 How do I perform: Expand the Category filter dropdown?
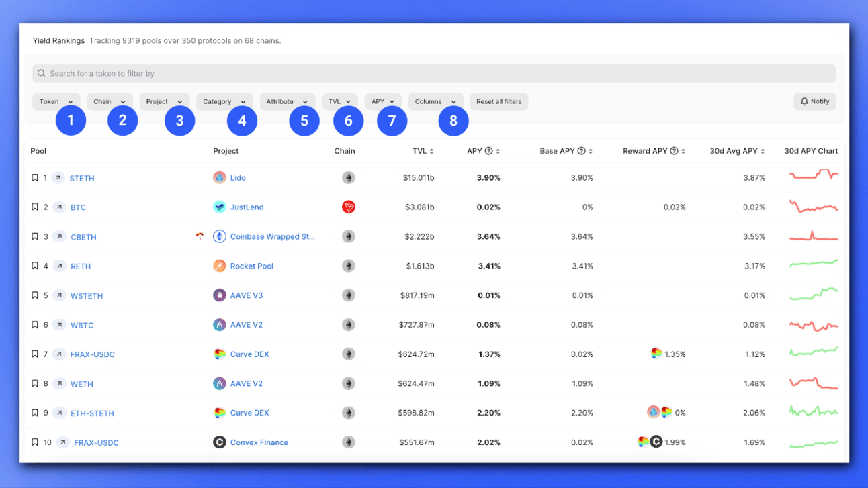coord(224,102)
